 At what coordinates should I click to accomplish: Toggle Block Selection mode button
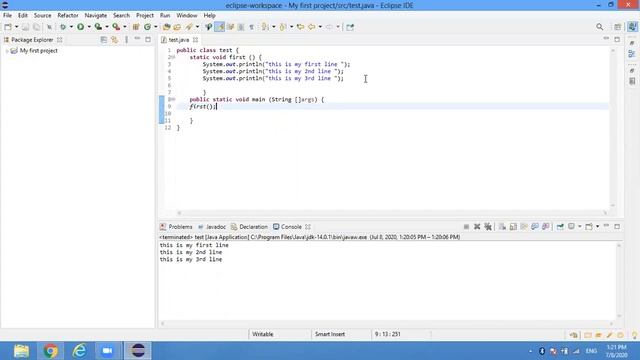point(241,27)
